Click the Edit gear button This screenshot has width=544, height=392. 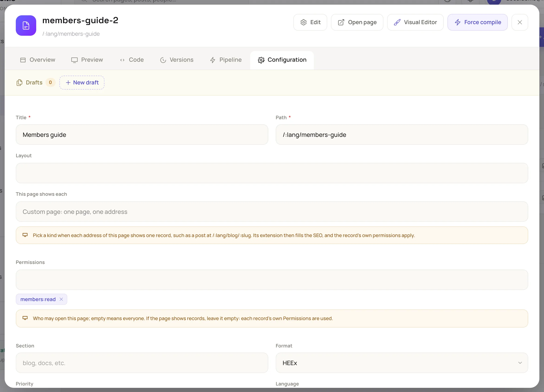coord(310,22)
